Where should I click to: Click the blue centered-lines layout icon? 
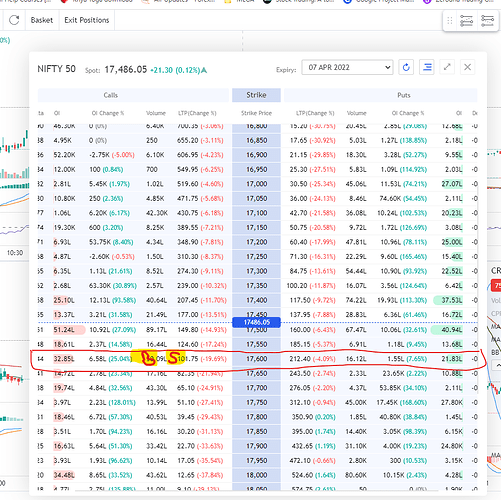427,67
